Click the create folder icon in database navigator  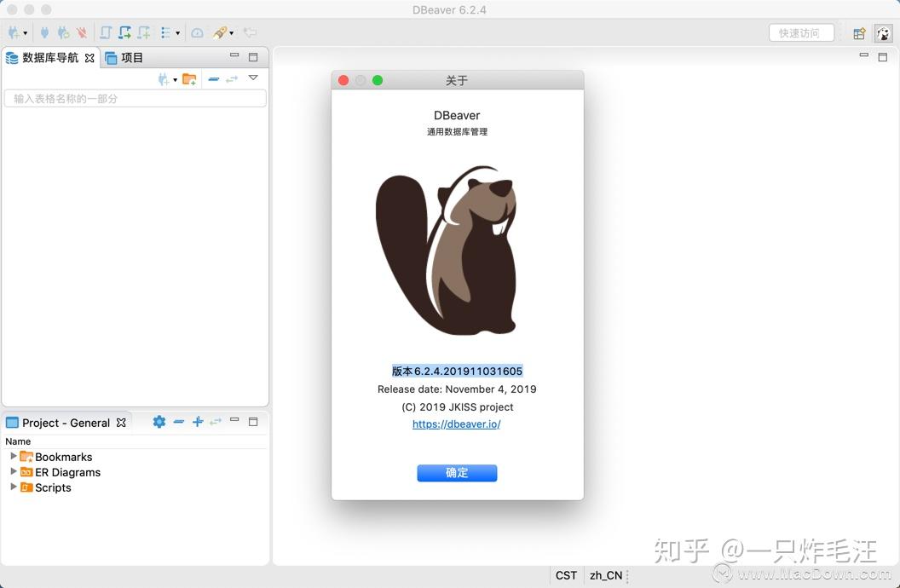tap(189, 78)
